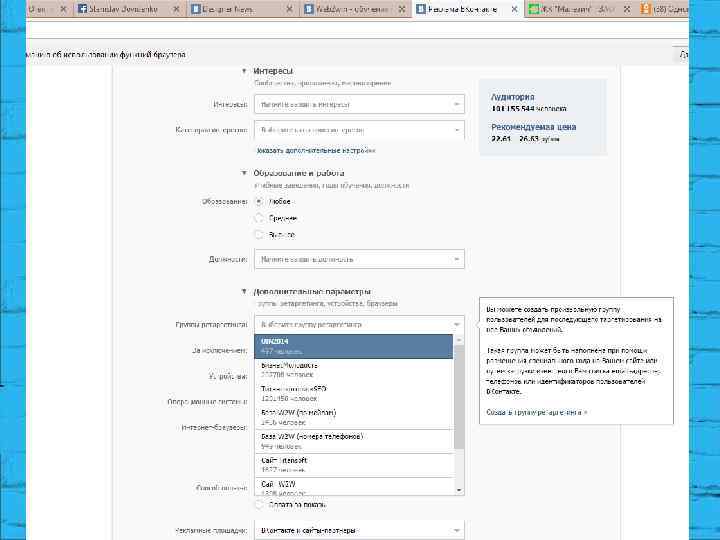
Task: Click Создать группу ретаргетинга link
Action: (536, 412)
